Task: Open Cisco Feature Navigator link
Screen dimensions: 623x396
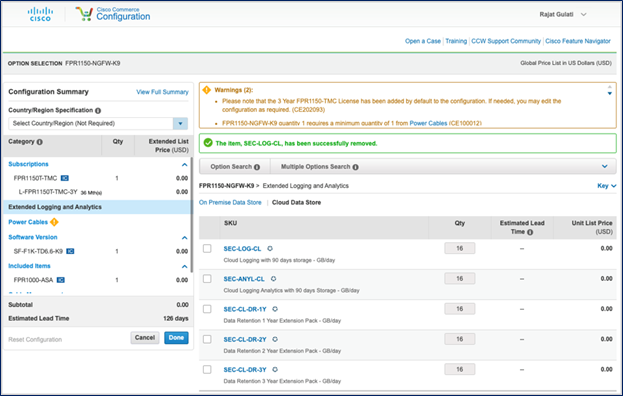Action: click(x=578, y=41)
